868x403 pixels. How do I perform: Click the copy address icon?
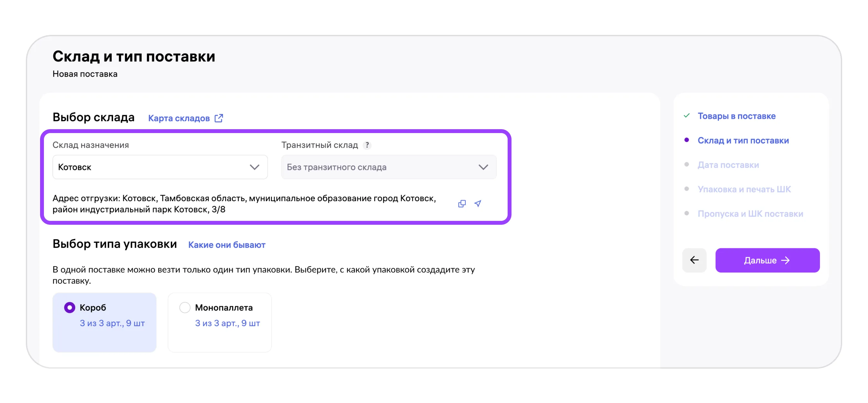pyautogui.click(x=462, y=203)
